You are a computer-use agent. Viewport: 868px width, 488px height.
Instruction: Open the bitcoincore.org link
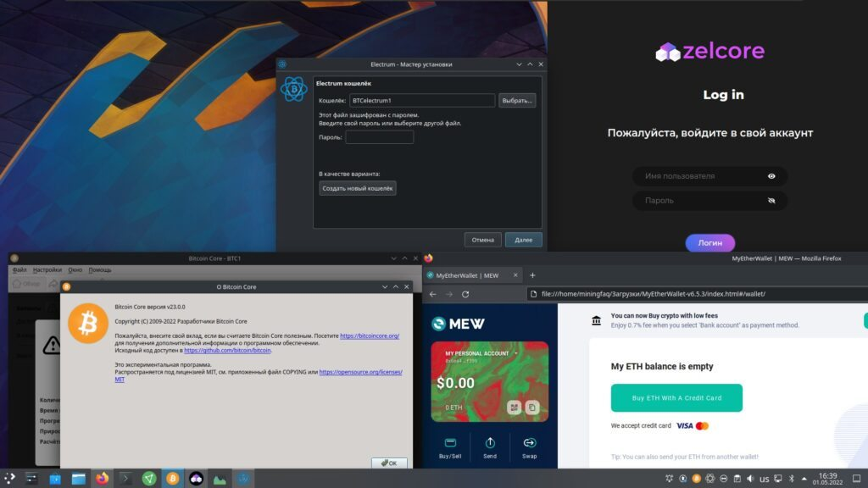pos(370,335)
